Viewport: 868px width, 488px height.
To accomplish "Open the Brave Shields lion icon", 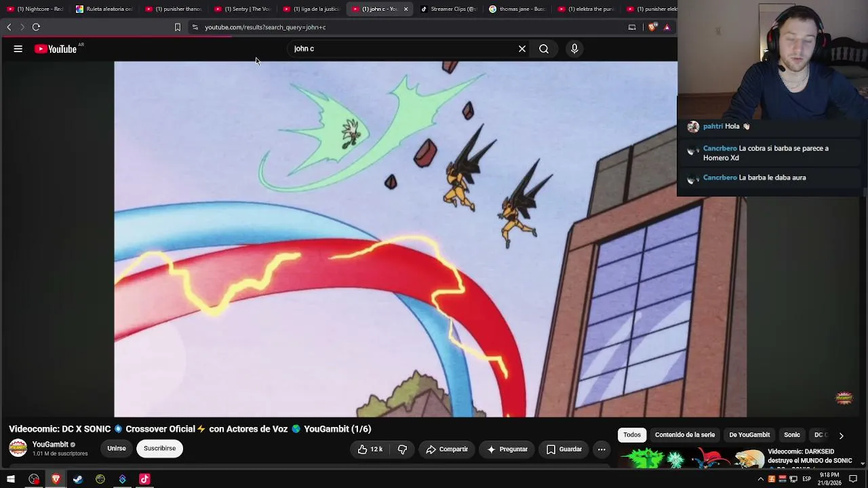I will point(652,27).
